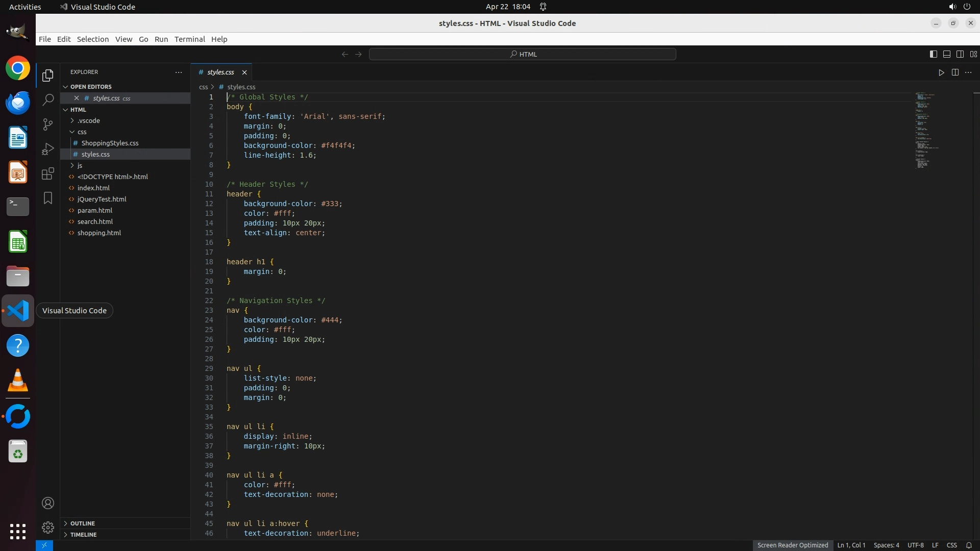This screenshot has height=551, width=980.
Task: Click Spaces: 4 indentation in status bar
Action: 886,545
